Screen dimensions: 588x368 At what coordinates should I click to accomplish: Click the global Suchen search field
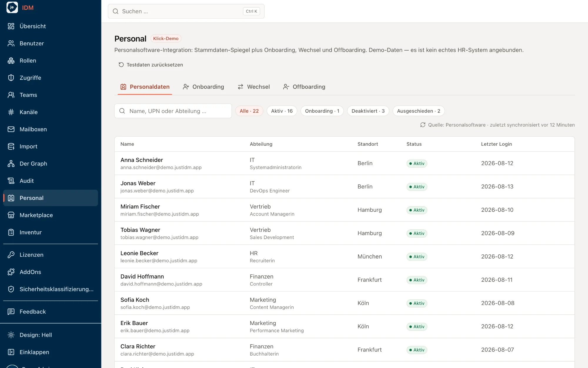pyautogui.click(x=186, y=11)
